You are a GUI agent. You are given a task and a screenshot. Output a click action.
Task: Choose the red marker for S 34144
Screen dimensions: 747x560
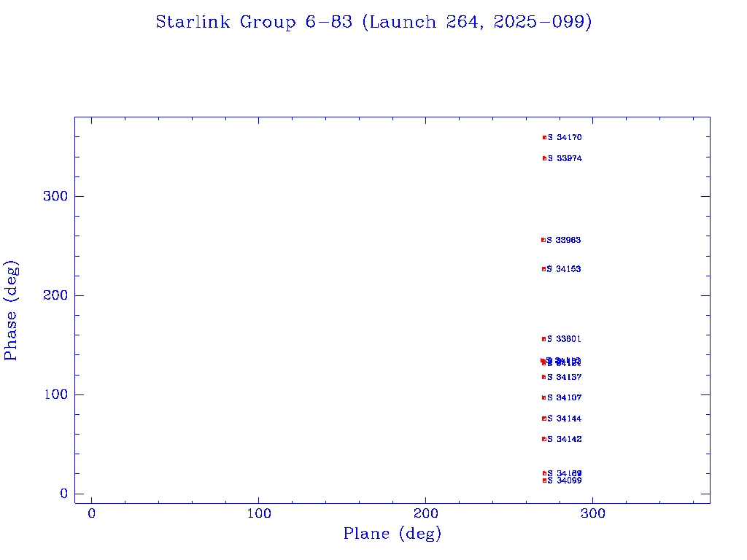[x=544, y=419]
